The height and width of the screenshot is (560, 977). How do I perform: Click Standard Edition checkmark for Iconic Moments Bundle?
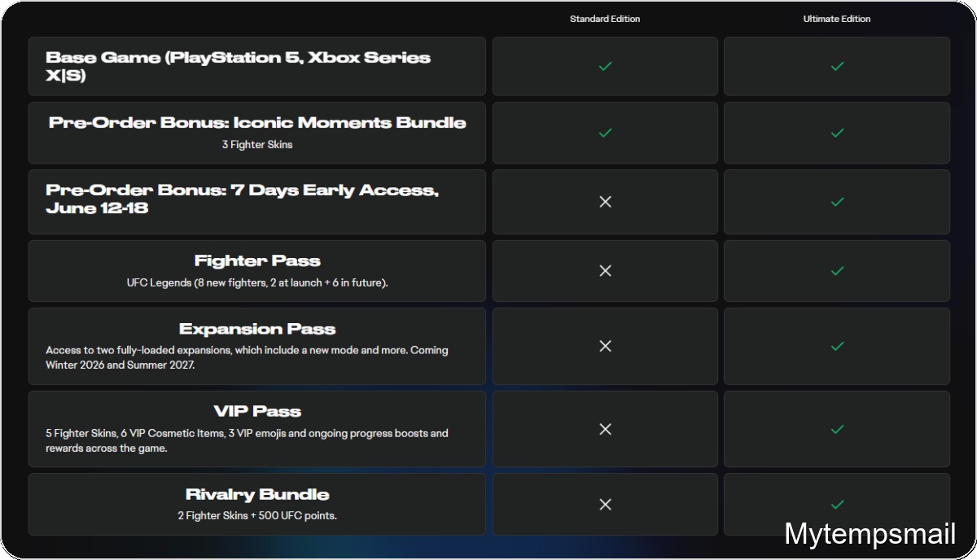pyautogui.click(x=605, y=133)
